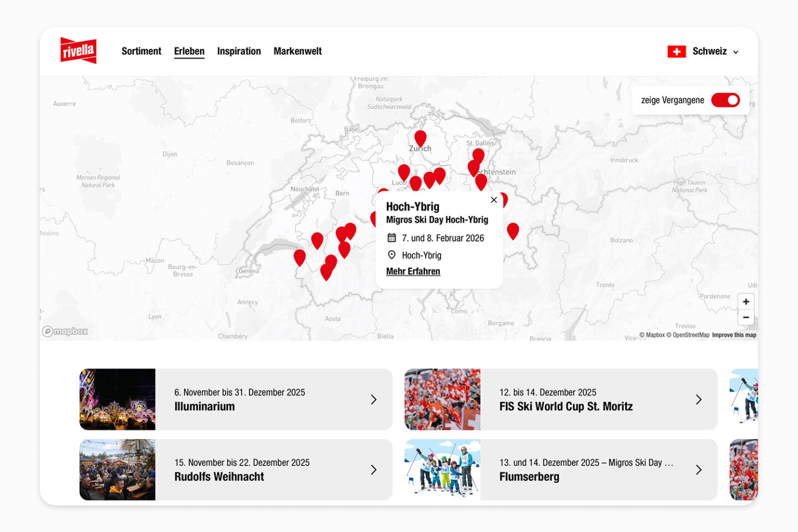Click the Mapbox logo on map

65,331
